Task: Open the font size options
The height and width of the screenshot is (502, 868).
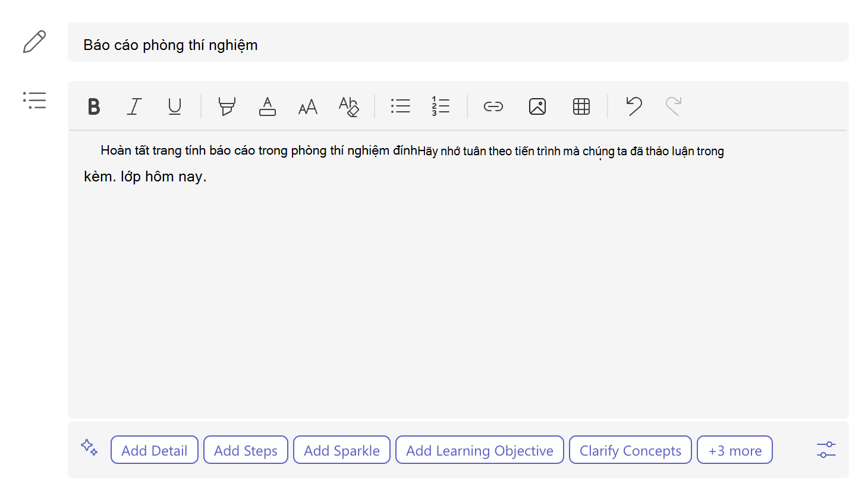Action: click(308, 106)
